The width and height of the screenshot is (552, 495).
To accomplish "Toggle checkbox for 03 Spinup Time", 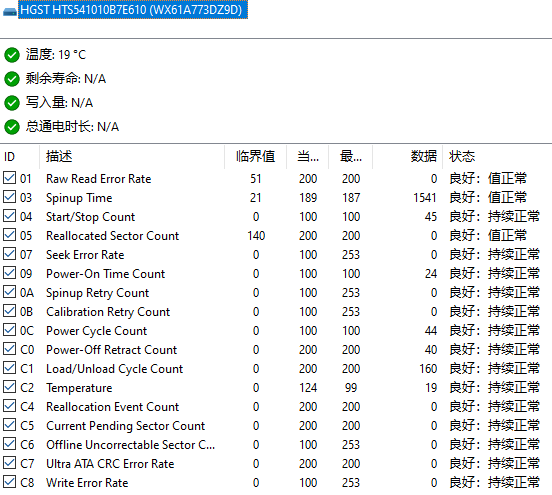I will click(x=10, y=197).
